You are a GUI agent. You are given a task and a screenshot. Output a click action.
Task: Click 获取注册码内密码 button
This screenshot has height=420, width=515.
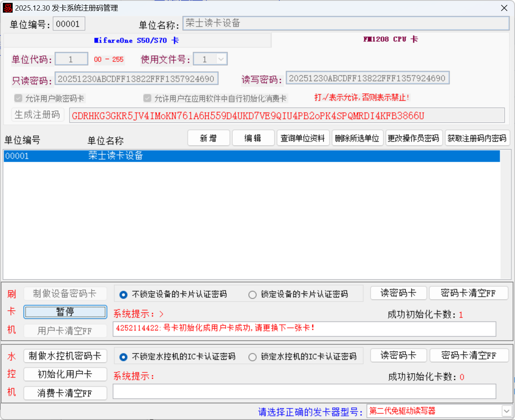477,138
